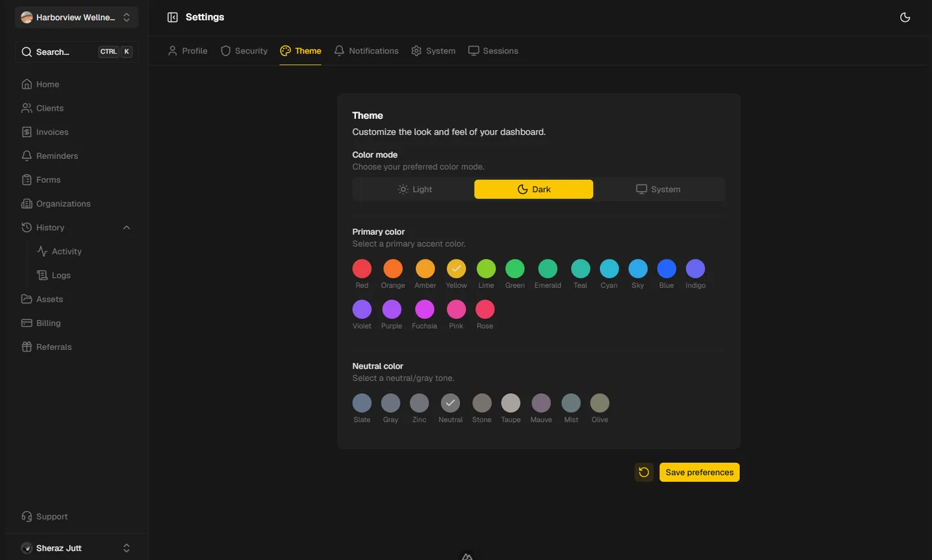Pick the Olive neutral color swatch
The image size is (932, 560).
pyautogui.click(x=600, y=403)
